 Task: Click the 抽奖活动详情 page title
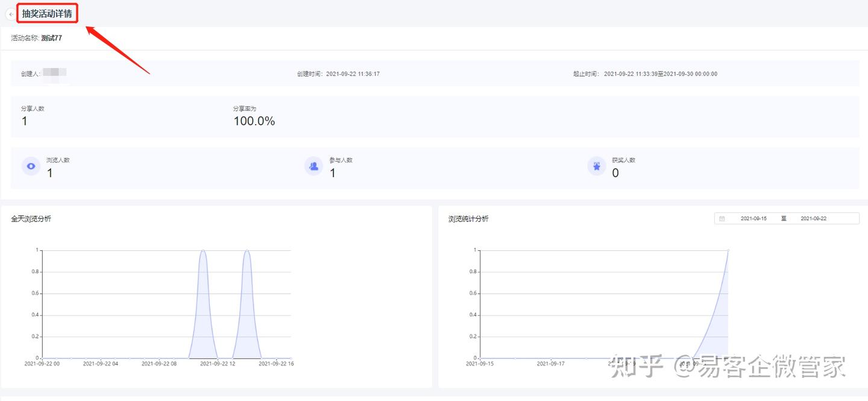click(47, 13)
